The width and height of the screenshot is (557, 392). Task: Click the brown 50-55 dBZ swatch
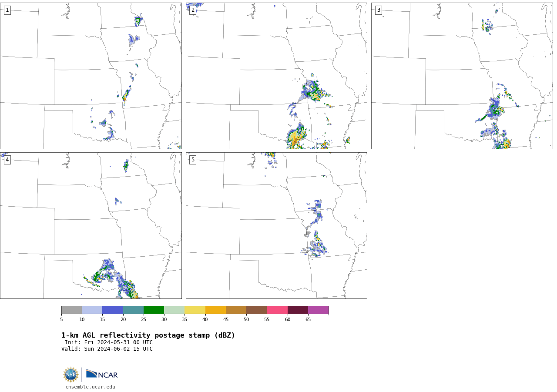pyautogui.click(x=256, y=310)
